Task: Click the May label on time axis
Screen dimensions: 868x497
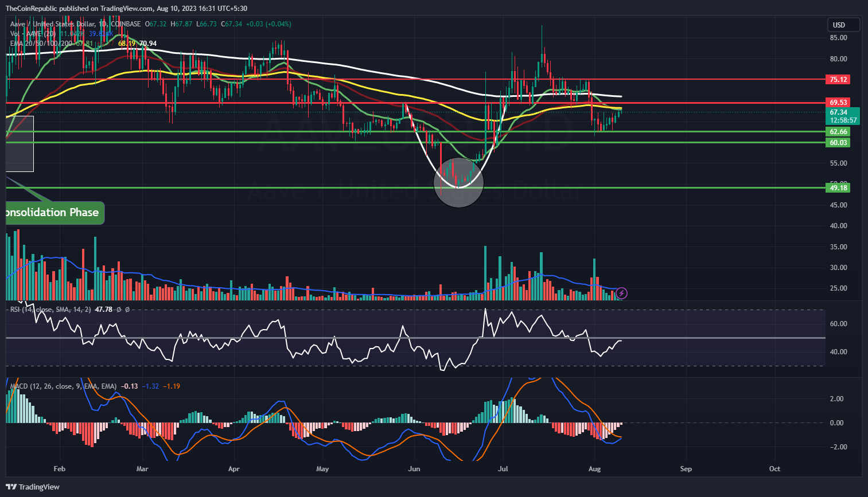Action: 322,469
